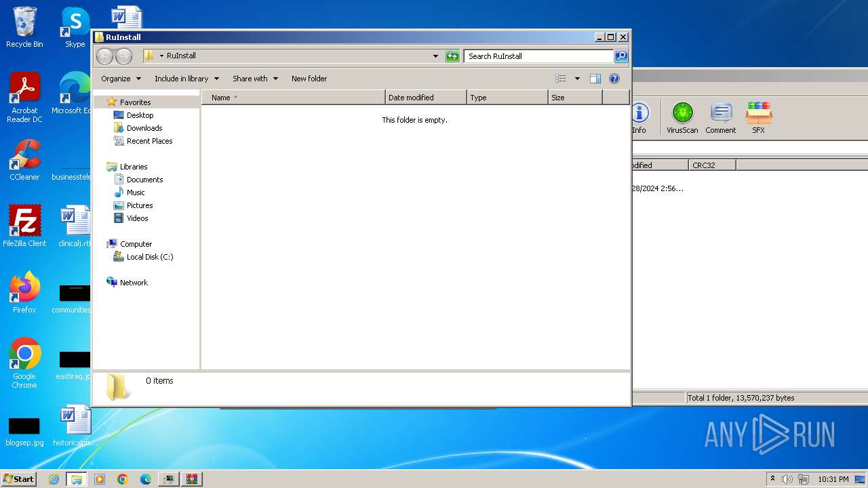Open Videos library
The height and width of the screenshot is (488, 868).
[x=137, y=218]
